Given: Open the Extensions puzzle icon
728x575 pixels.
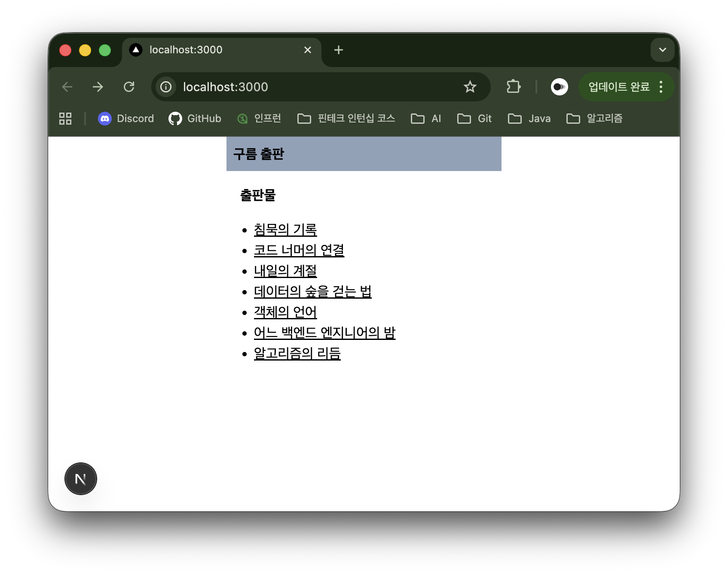Looking at the screenshot, I should tap(513, 87).
